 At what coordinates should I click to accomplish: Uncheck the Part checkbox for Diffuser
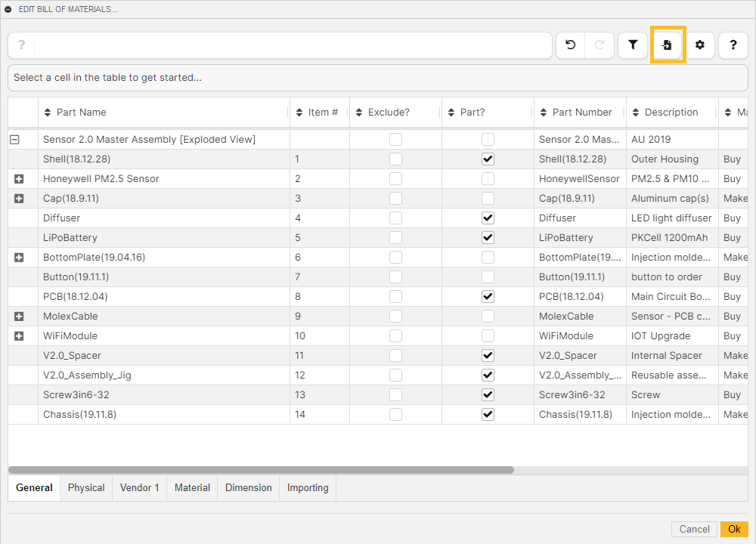click(x=488, y=218)
